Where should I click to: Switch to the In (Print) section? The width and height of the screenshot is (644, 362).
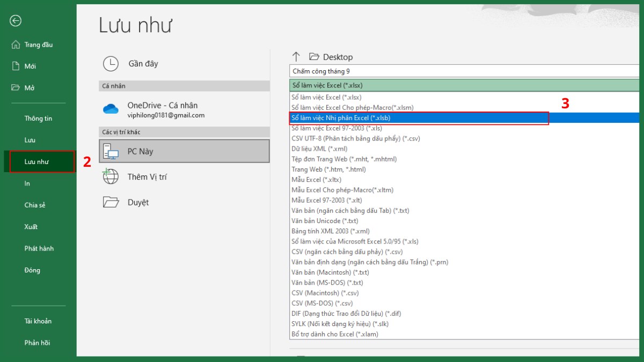[27, 183]
